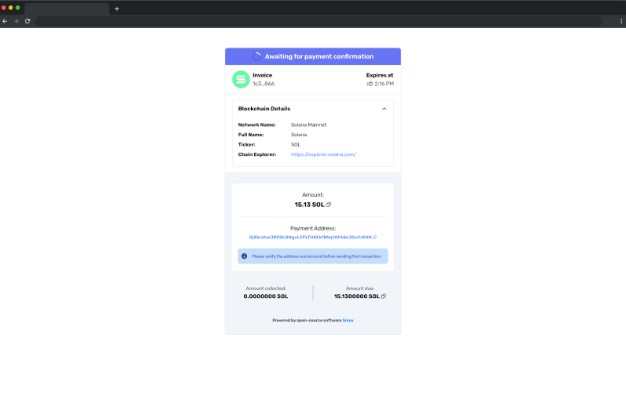The height and width of the screenshot is (401, 626).
Task: Click the browser forward arrow
Action: [x=16, y=20]
